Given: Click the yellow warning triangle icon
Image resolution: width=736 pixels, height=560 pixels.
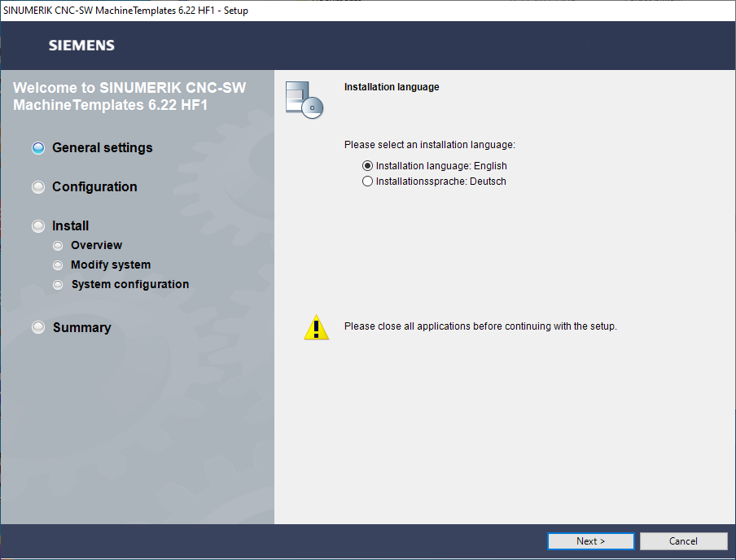Looking at the screenshot, I should 316,327.
